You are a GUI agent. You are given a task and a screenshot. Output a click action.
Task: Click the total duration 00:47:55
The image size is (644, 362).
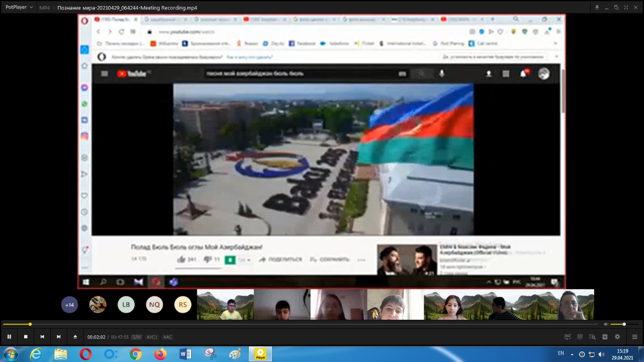120,337
